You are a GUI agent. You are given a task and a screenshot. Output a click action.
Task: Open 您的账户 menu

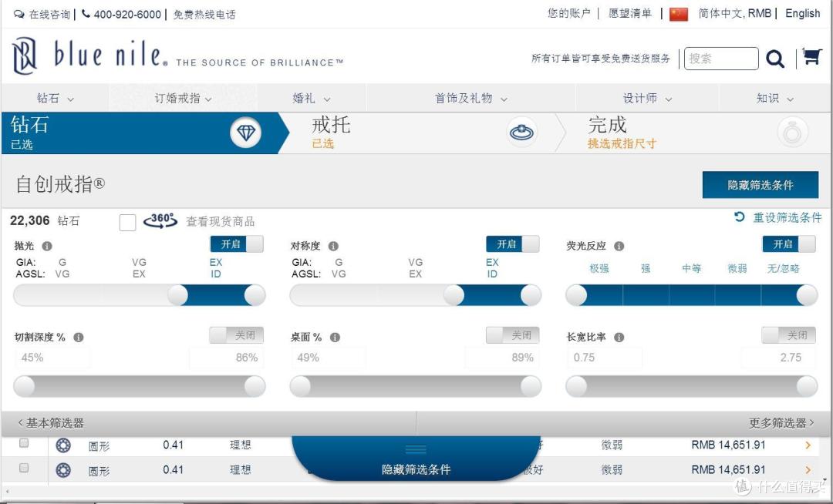click(569, 13)
